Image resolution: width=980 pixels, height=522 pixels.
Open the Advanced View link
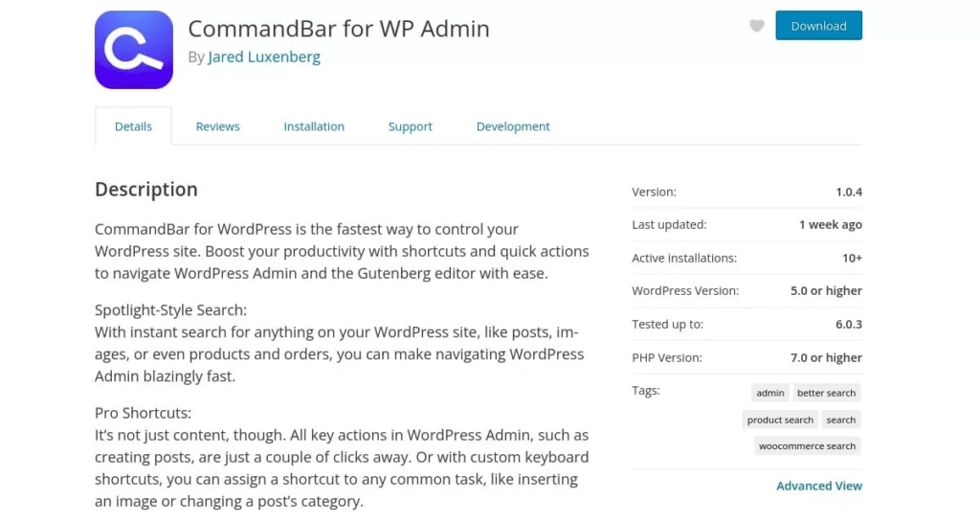[819, 486]
